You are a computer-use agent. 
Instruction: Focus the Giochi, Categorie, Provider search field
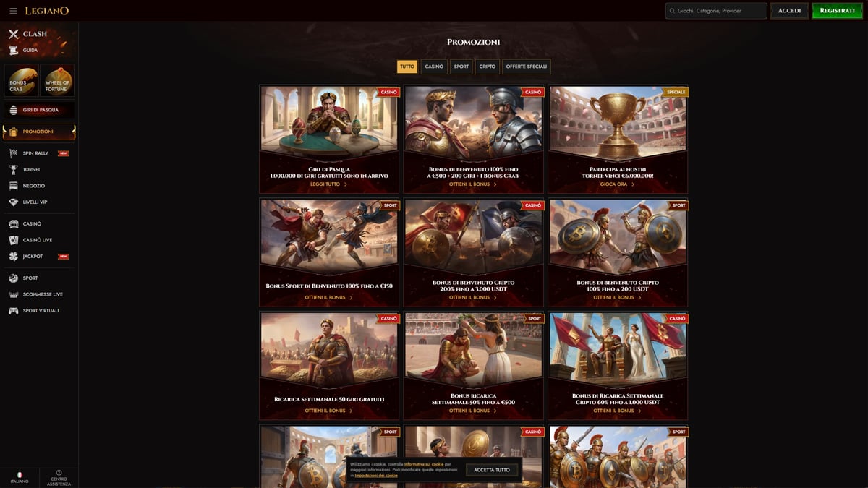(716, 11)
